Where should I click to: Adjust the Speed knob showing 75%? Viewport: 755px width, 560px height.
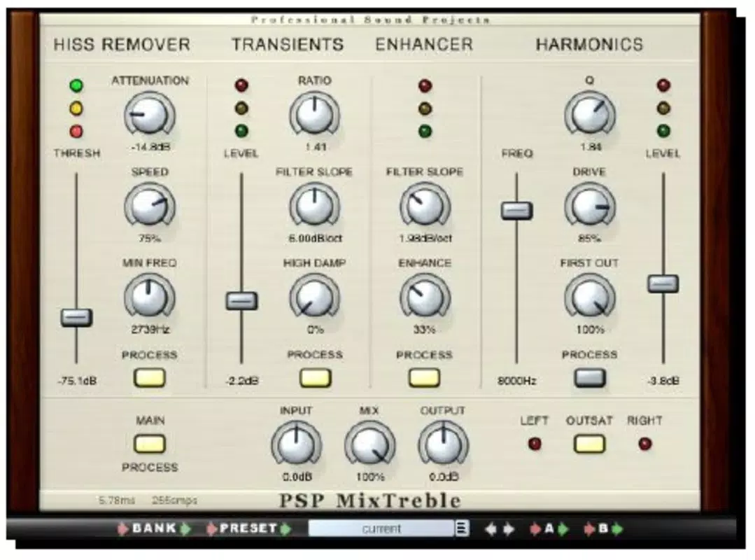point(149,206)
